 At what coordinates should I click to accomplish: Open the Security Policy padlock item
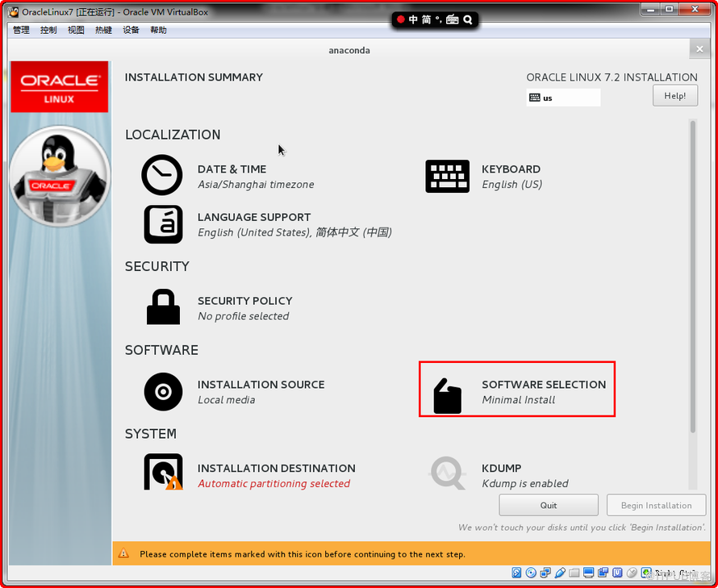click(x=218, y=308)
